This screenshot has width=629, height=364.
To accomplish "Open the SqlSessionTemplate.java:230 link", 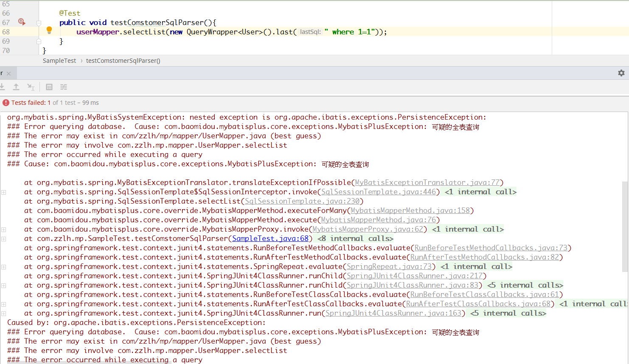I will click(x=302, y=201).
